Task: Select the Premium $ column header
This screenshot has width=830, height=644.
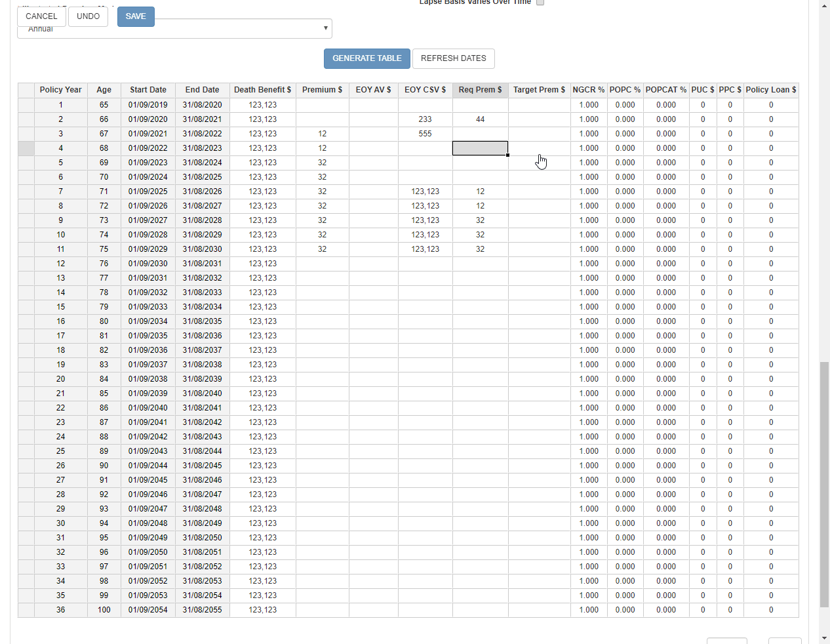Action: point(322,90)
